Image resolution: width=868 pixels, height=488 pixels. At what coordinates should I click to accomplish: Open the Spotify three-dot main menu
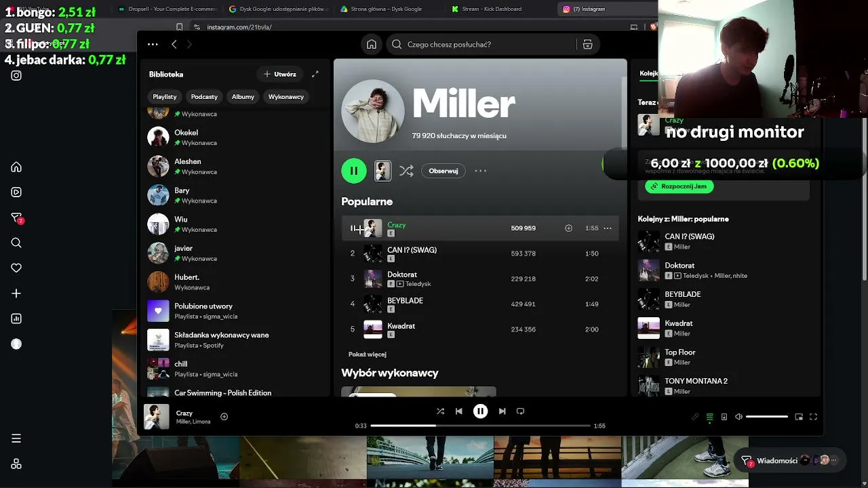click(153, 44)
